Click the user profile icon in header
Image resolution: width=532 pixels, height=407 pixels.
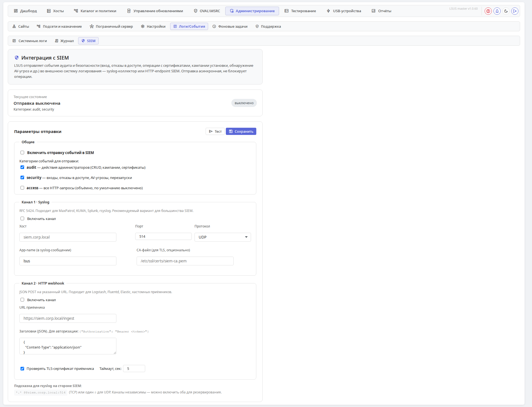coord(488,11)
